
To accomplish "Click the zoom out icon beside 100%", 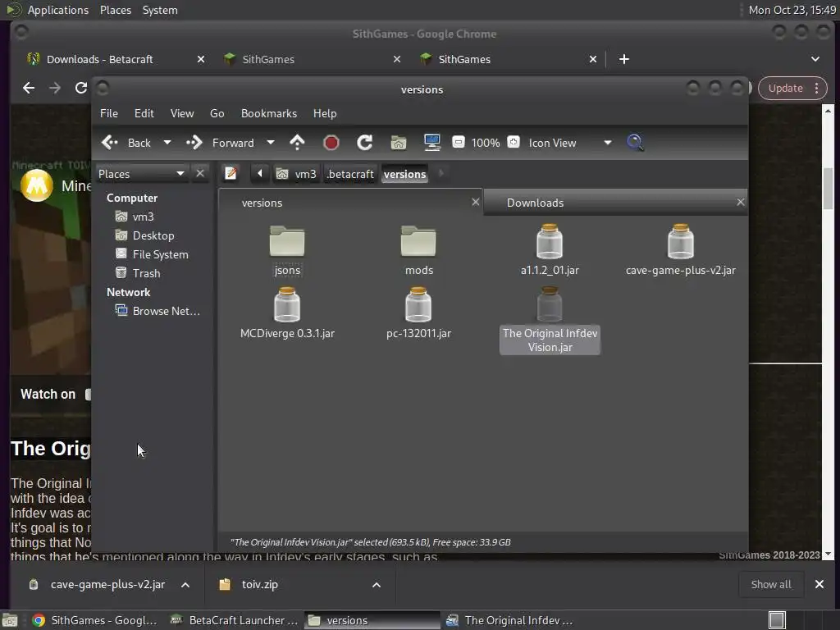I will [458, 143].
